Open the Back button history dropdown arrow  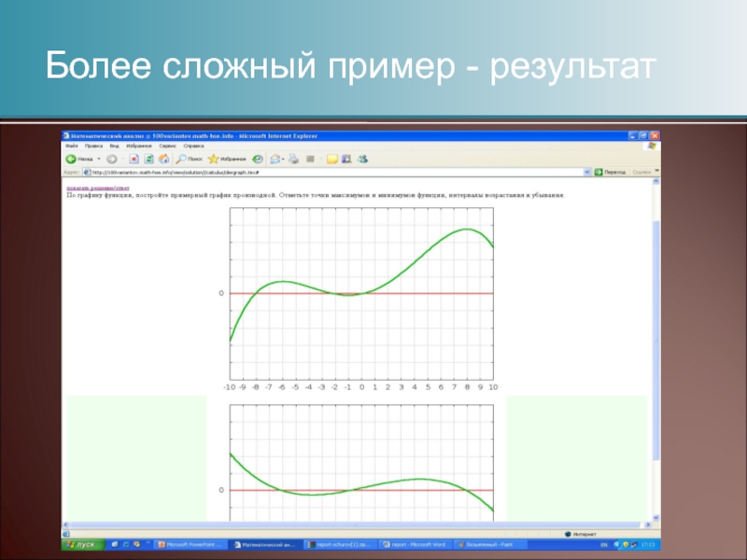click(99, 159)
